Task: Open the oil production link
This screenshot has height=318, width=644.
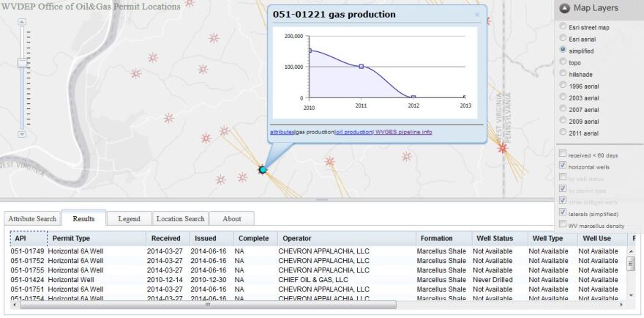Action: coord(353,132)
